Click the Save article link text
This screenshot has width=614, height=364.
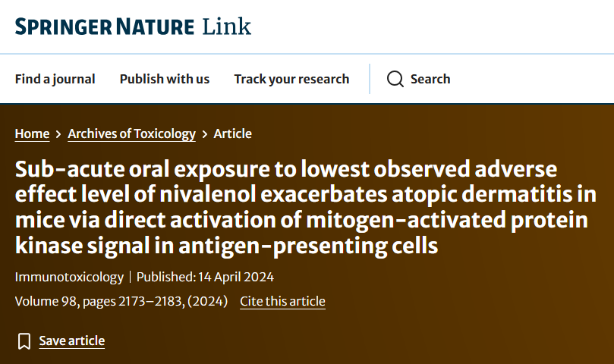click(72, 340)
